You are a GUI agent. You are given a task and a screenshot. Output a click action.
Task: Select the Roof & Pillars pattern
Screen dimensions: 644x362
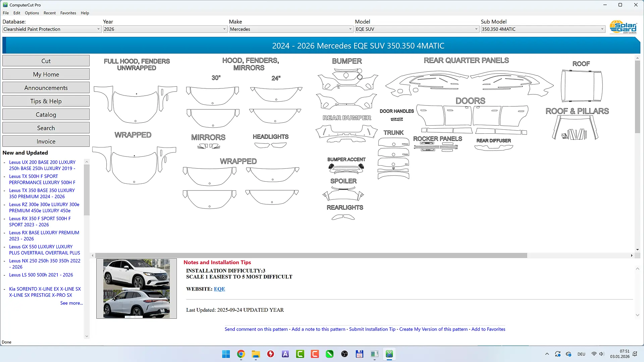click(575, 128)
